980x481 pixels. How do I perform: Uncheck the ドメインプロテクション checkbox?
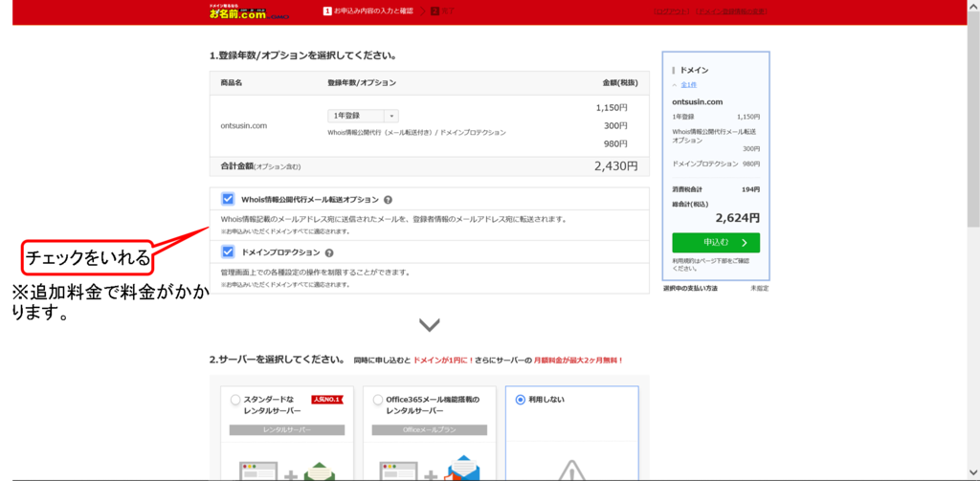(x=228, y=252)
